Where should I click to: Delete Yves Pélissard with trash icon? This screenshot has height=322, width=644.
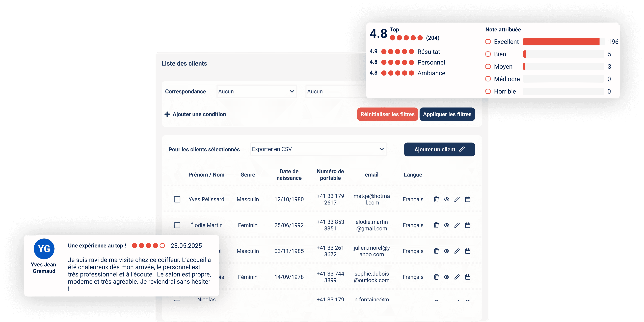click(x=436, y=199)
